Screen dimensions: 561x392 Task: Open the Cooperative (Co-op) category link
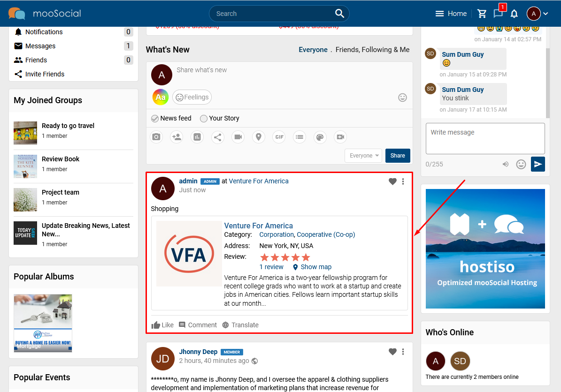(326, 234)
